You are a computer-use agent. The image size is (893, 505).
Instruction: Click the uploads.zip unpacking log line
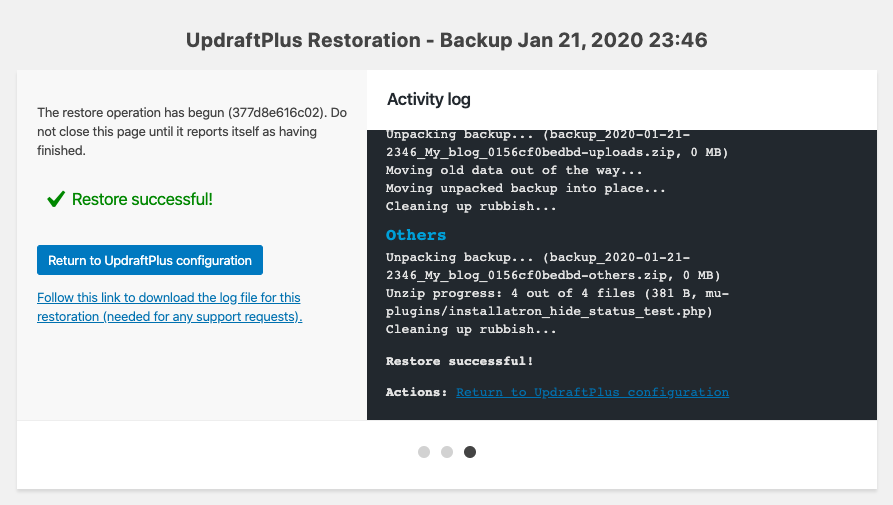click(x=557, y=143)
